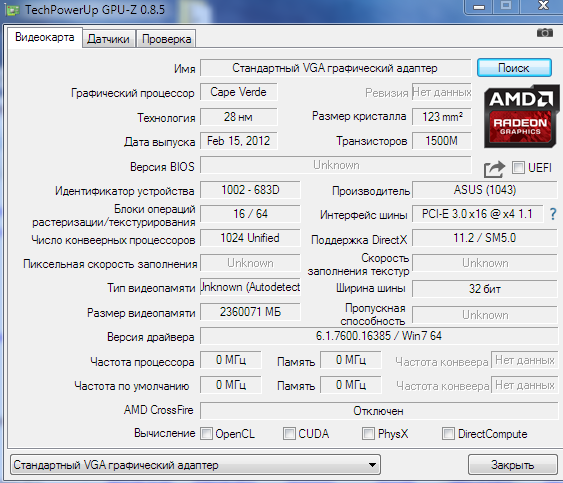Click the Пропускная способность Unknown value
Screen dimensions: 563x483
(485, 315)
